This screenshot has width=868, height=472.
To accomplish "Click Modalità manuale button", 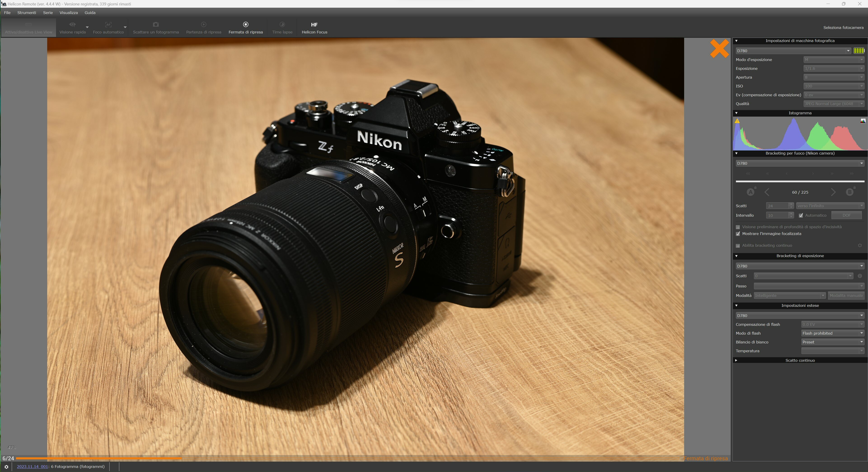I will [846, 296].
